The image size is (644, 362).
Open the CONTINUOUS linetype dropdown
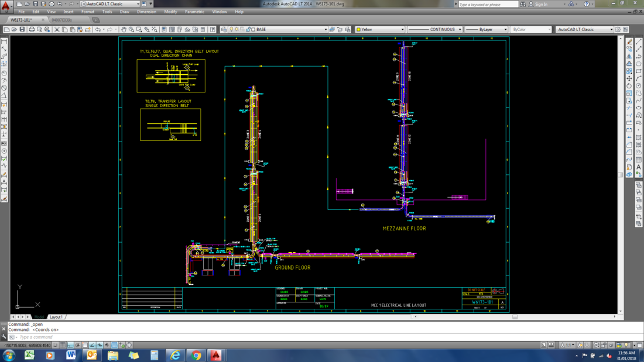tap(460, 30)
